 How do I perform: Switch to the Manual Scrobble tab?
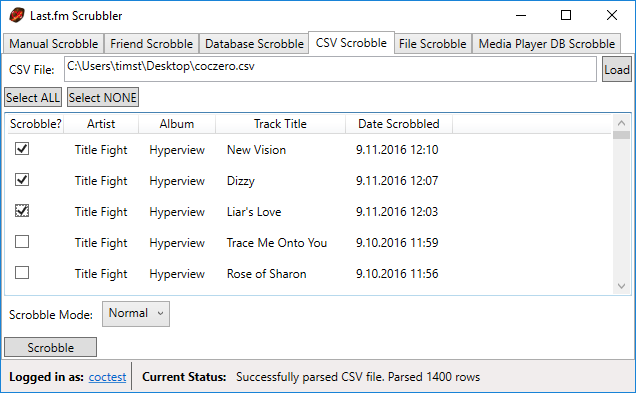54,44
